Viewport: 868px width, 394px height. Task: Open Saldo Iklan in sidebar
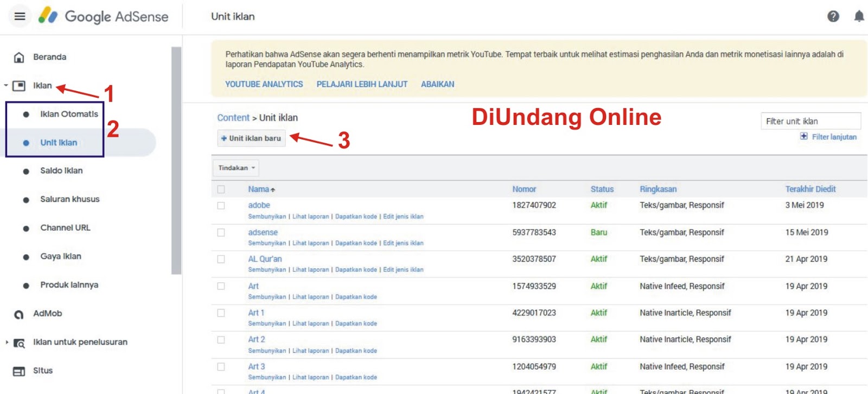pos(61,170)
